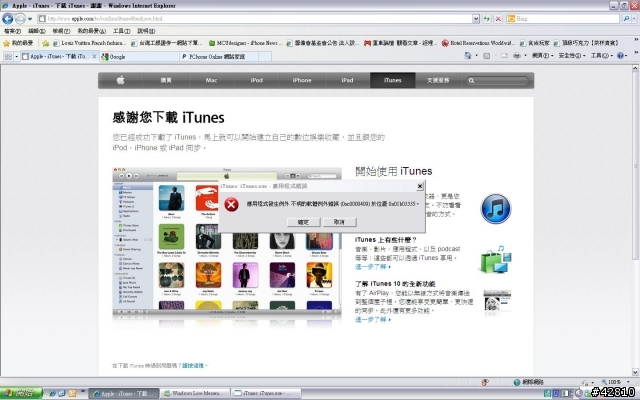Open the 食尚玩家 bookmark
This screenshot has width=640, height=400.
[x=535, y=43]
